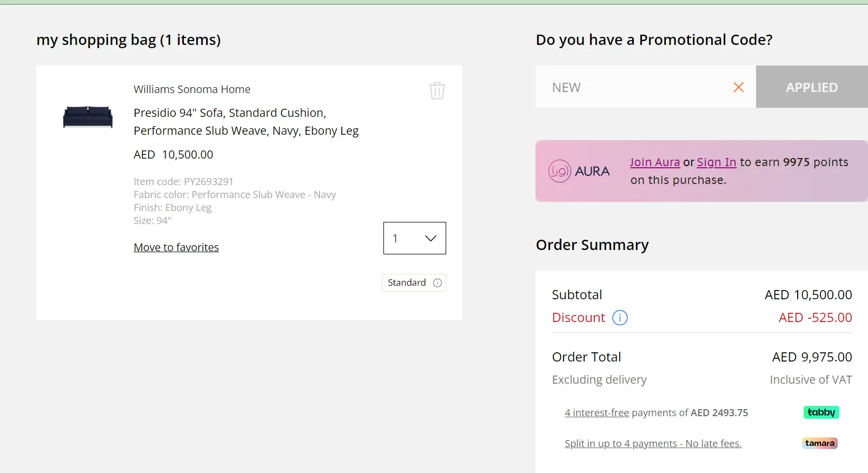868x473 pixels.
Task: Open the quantity dropdown showing 1
Action: coord(415,238)
